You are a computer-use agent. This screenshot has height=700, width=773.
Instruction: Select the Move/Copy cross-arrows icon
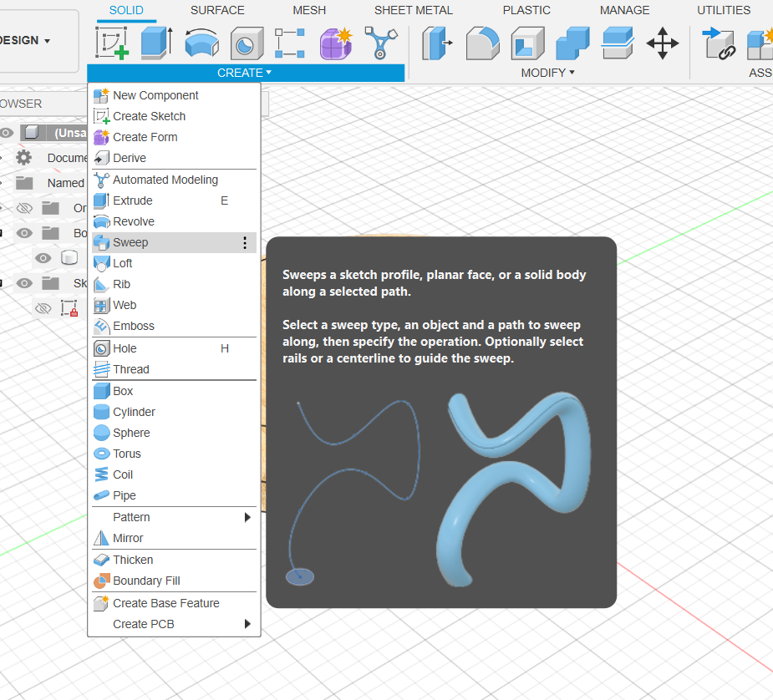click(x=662, y=43)
